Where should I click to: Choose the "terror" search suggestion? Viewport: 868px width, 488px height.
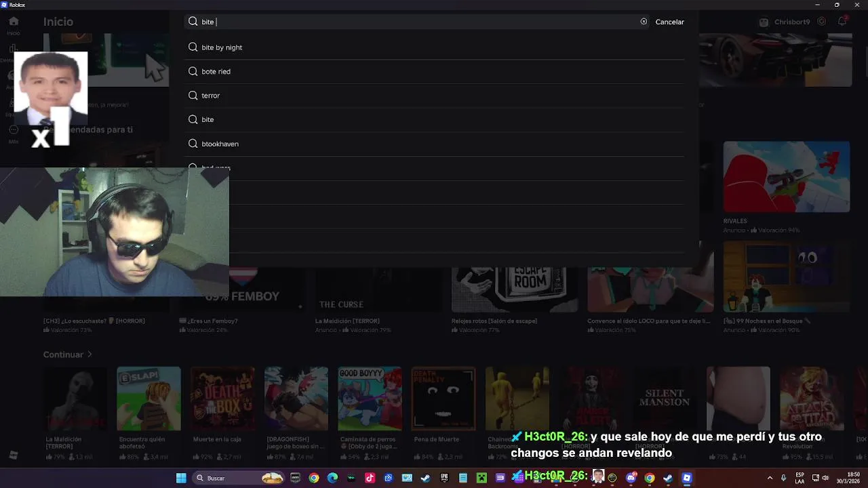click(434, 96)
